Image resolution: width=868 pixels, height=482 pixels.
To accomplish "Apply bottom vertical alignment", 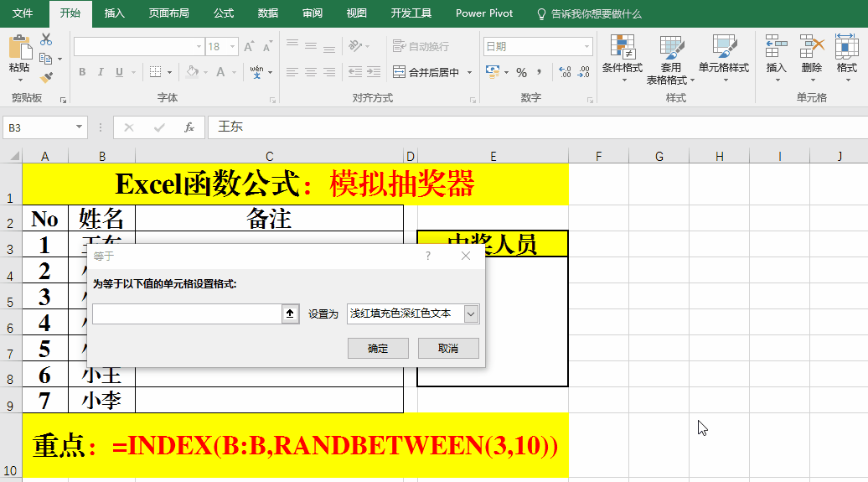I will [329, 49].
